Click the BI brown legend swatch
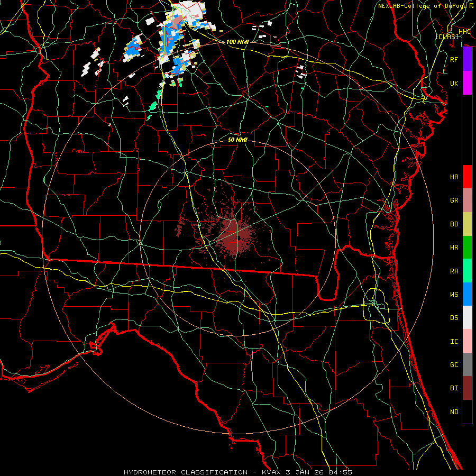Viewport: 476px width, 476px height. (x=467, y=388)
